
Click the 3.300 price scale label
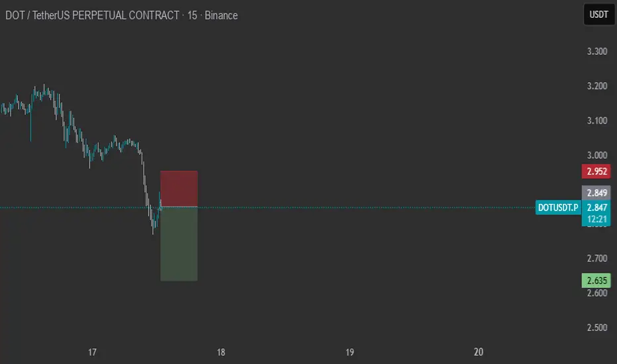click(x=596, y=52)
